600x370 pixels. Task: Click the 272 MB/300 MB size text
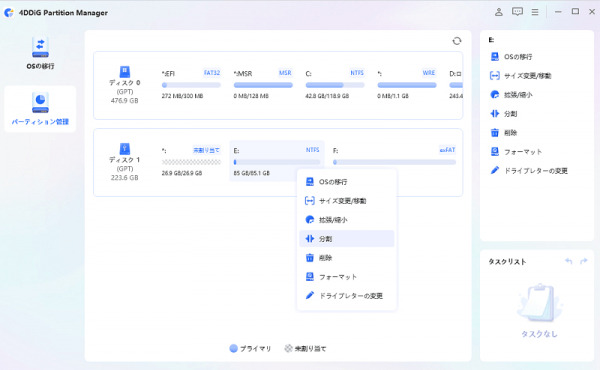pos(182,96)
